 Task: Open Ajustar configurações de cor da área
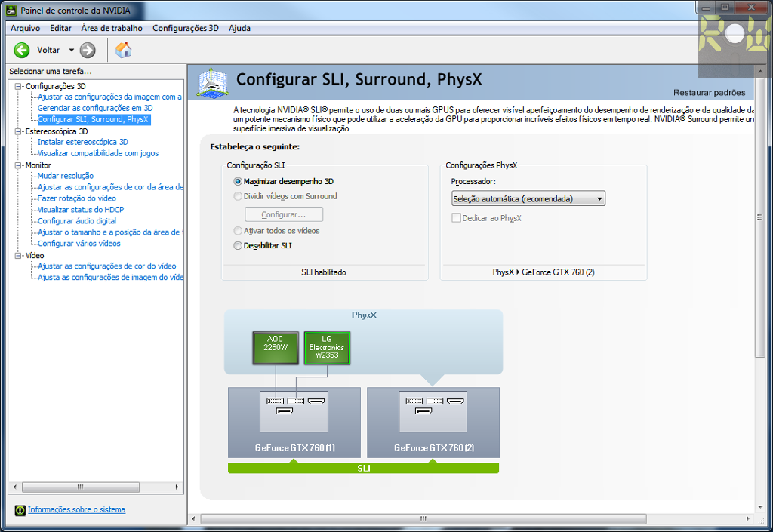coord(110,187)
